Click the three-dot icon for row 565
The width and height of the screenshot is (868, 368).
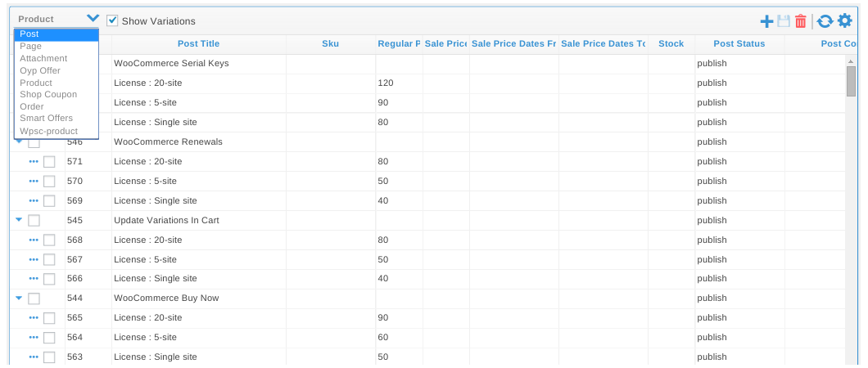tap(34, 318)
